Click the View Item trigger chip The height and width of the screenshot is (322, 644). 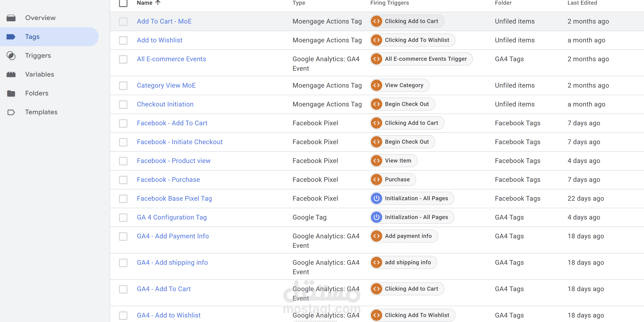(394, 161)
